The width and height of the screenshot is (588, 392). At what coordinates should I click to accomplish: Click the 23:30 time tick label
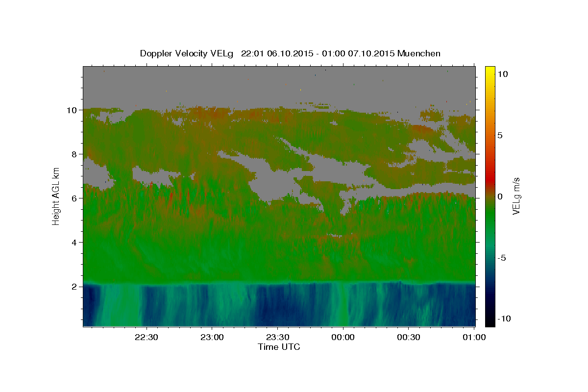[277, 337]
